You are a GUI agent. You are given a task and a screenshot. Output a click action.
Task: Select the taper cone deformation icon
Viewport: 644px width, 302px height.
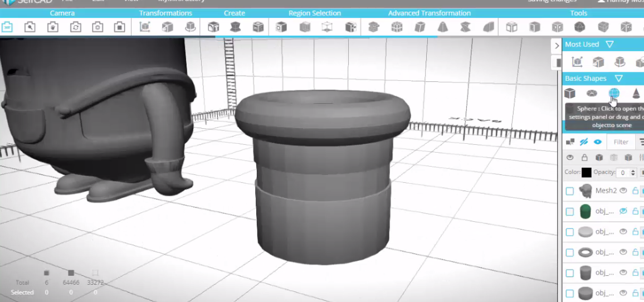tap(443, 27)
